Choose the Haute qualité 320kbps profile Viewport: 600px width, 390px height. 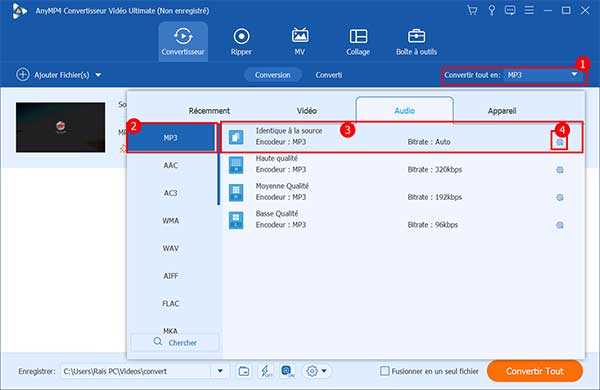[x=402, y=165]
